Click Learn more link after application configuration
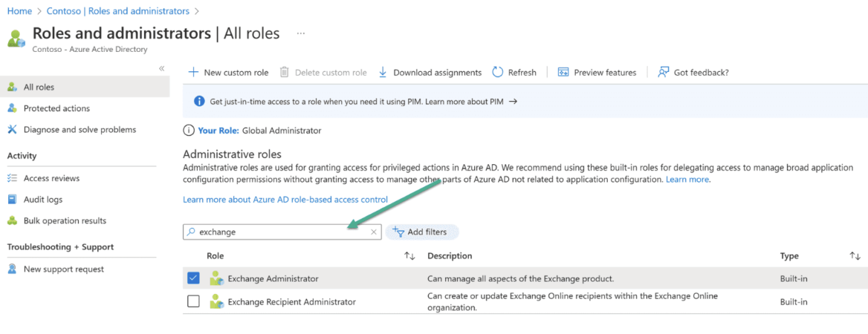Screen dimensions: 868x334 687,180
